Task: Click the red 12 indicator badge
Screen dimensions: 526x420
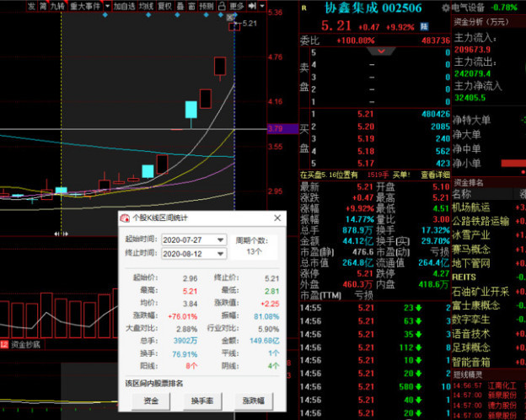Action: (4, 344)
